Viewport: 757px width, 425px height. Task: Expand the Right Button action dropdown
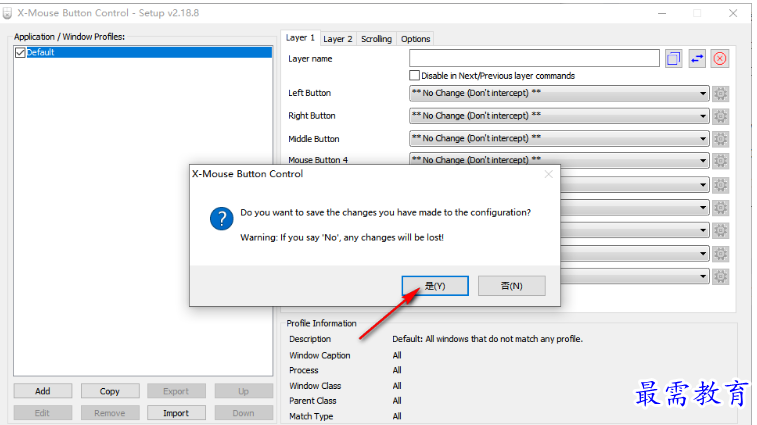pos(559,116)
